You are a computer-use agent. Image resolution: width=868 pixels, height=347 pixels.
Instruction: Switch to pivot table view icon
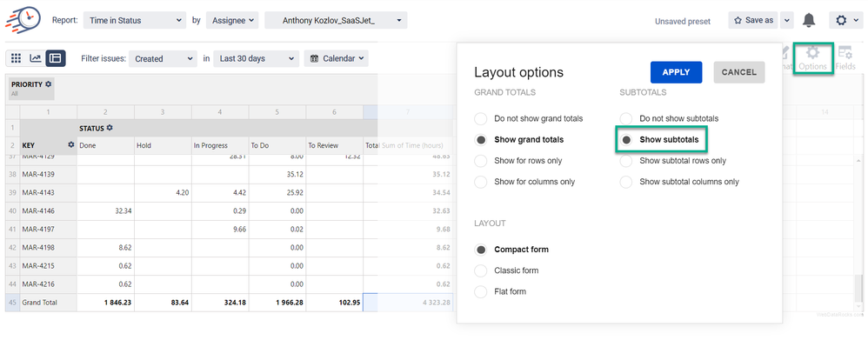[x=56, y=58]
